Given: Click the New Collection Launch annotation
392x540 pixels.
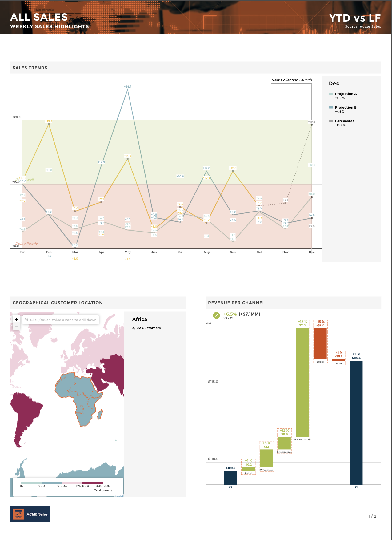Looking at the screenshot, I should [x=291, y=80].
